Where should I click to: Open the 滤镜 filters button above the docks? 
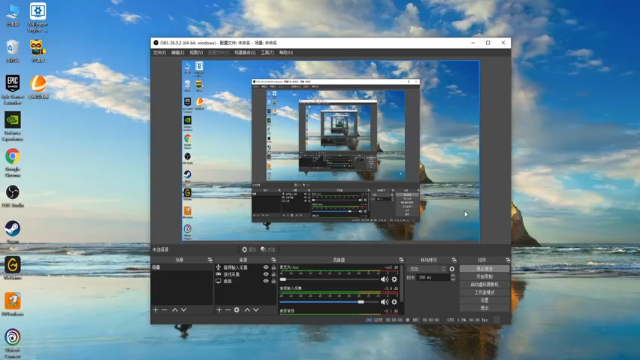coord(268,249)
